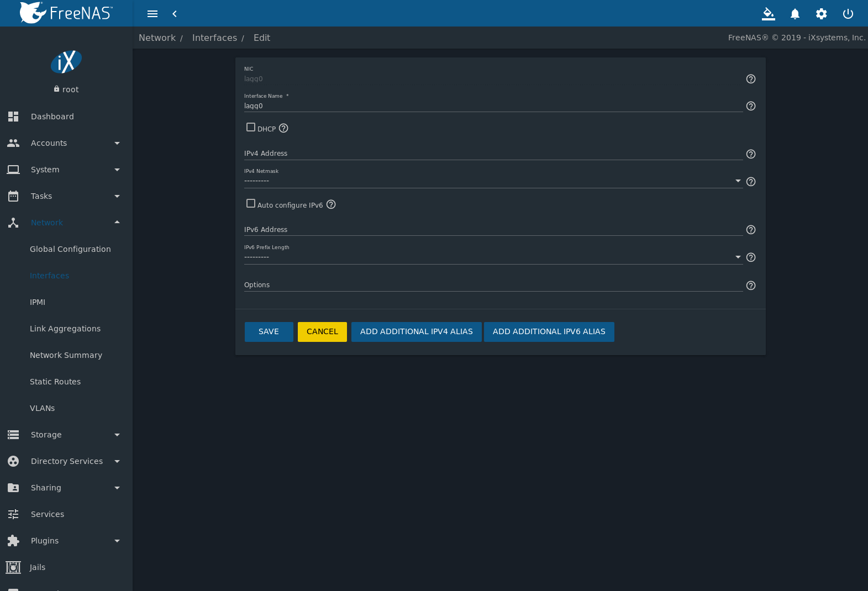
Task: Expand the Accounts menu arrow
Action: 117,143
